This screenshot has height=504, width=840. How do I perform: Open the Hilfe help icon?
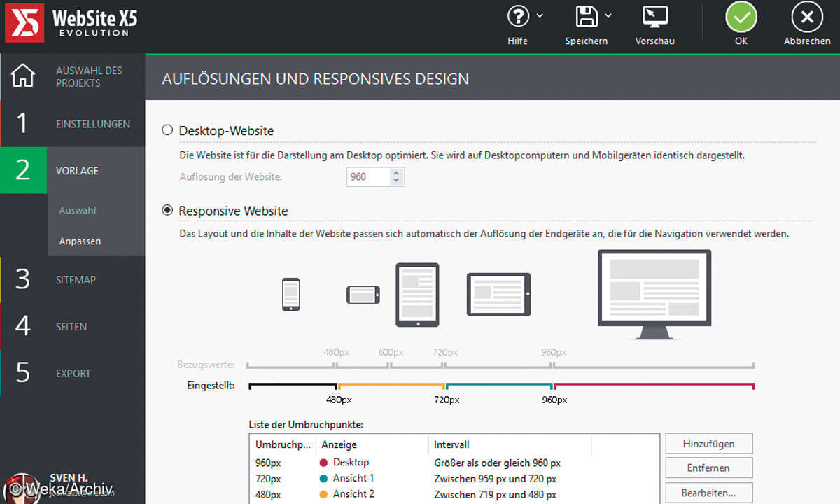(518, 16)
